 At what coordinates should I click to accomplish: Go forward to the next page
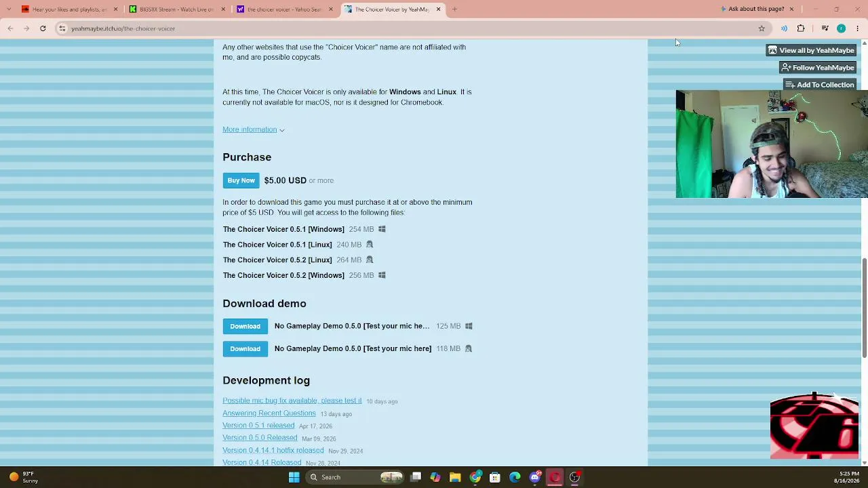coord(26,28)
